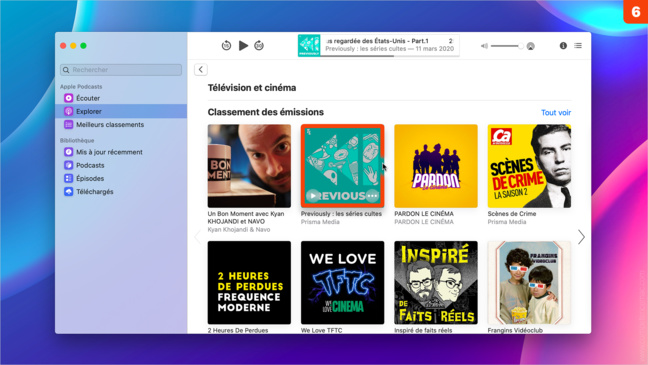Click the playback progress bar

pos(390,56)
